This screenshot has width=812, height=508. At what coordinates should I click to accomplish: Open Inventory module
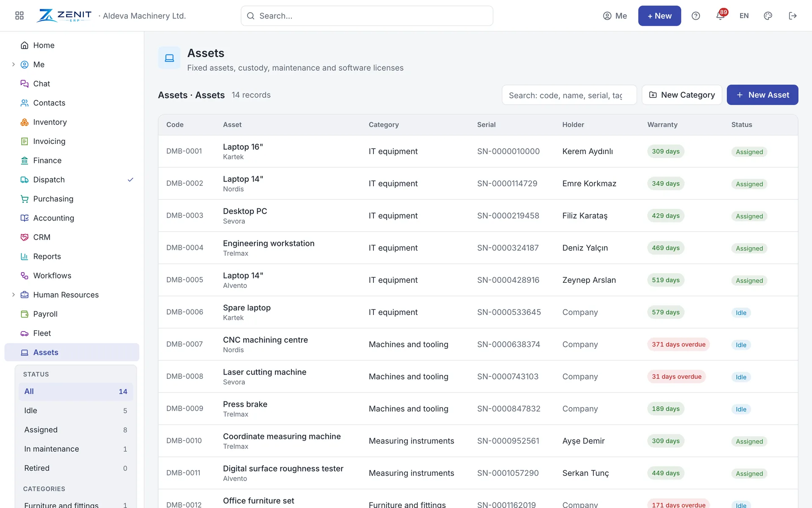point(72,122)
